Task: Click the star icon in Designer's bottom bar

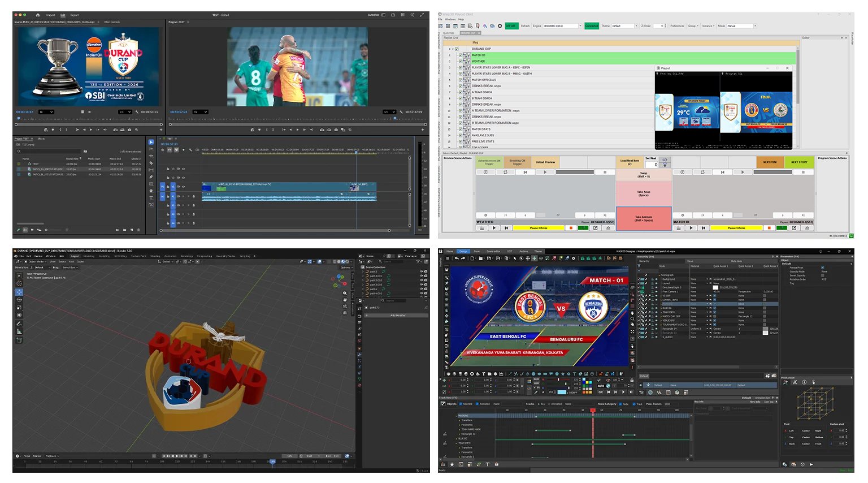Action: pos(452,464)
